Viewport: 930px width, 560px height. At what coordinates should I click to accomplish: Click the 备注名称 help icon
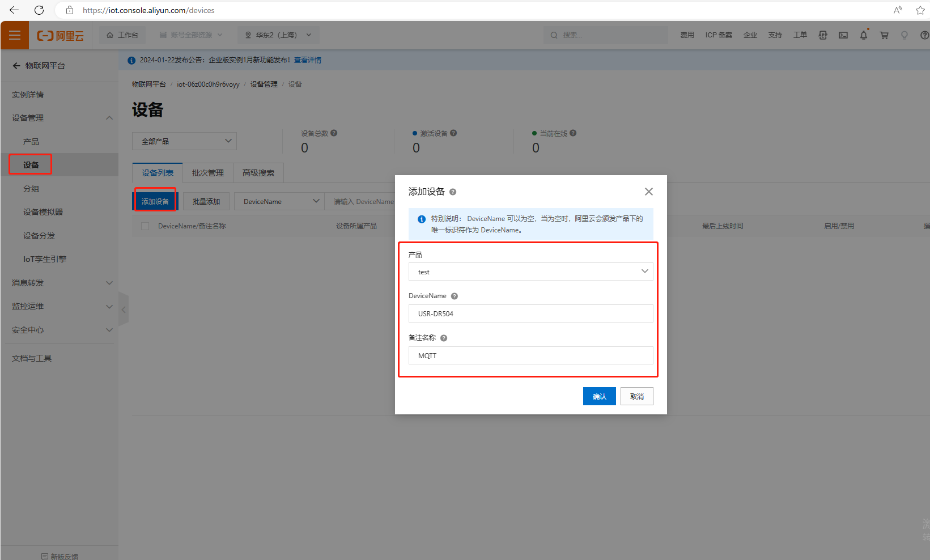[x=444, y=338]
